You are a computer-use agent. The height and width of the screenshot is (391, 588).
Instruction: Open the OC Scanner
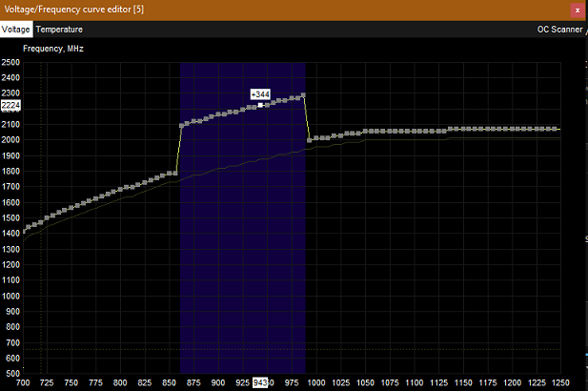(559, 30)
